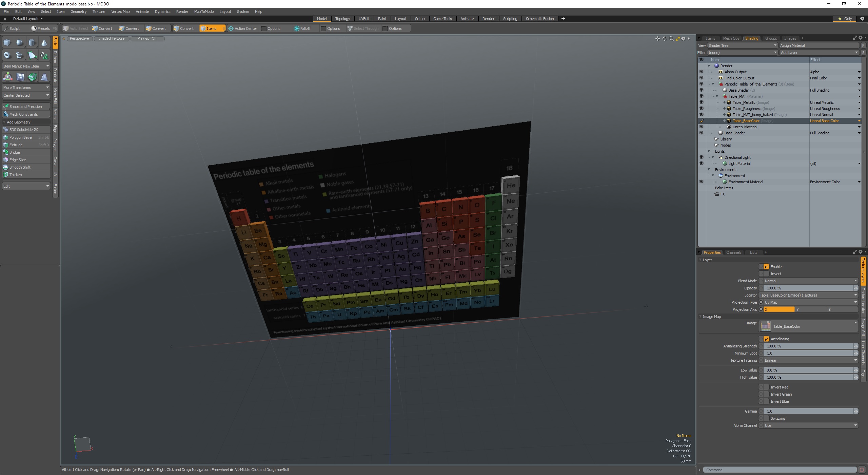Click the Falloff button
The height and width of the screenshot is (475, 868).
(302, 28)
